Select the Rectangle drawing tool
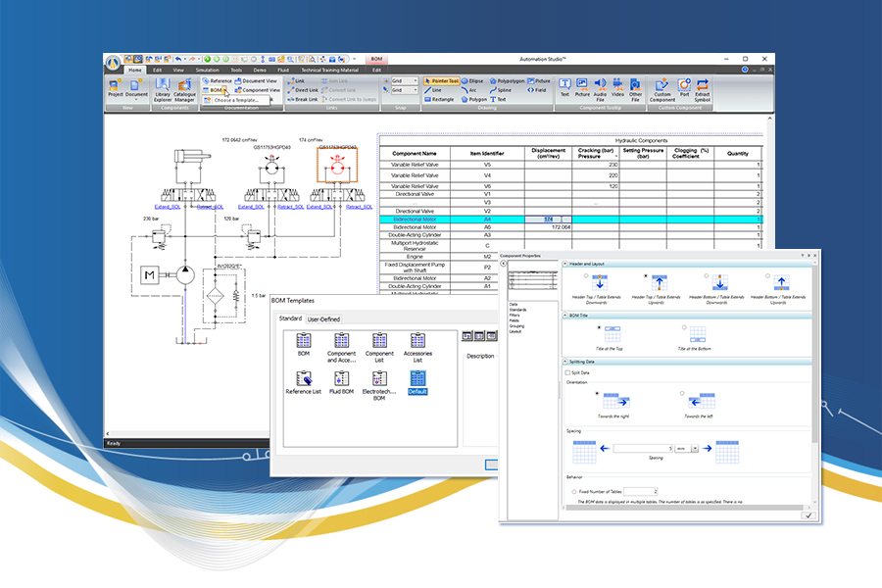This screenshot has height=588, width=882. tap(439, 99)
